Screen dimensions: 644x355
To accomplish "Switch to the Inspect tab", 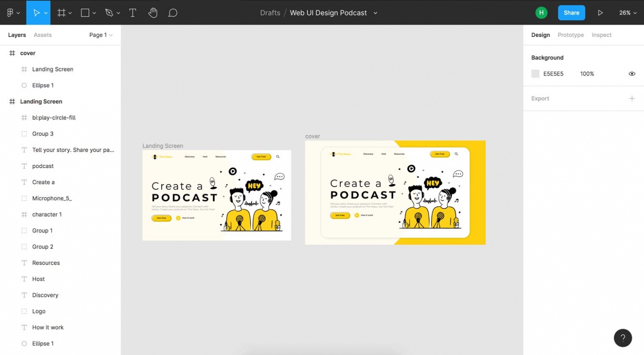I will click(601, 35).
